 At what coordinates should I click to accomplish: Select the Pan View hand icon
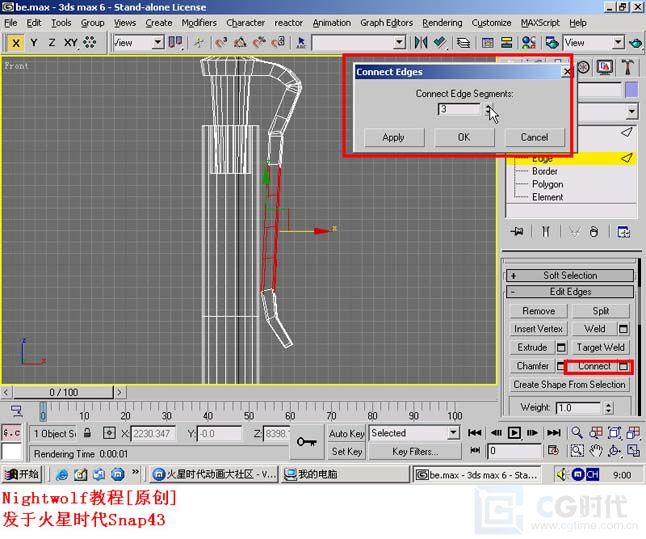click(596, 451)
